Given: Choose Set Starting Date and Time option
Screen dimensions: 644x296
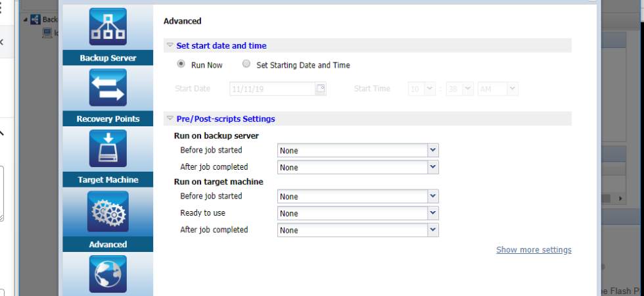Looking at the screenshot, I should (246, 64).
